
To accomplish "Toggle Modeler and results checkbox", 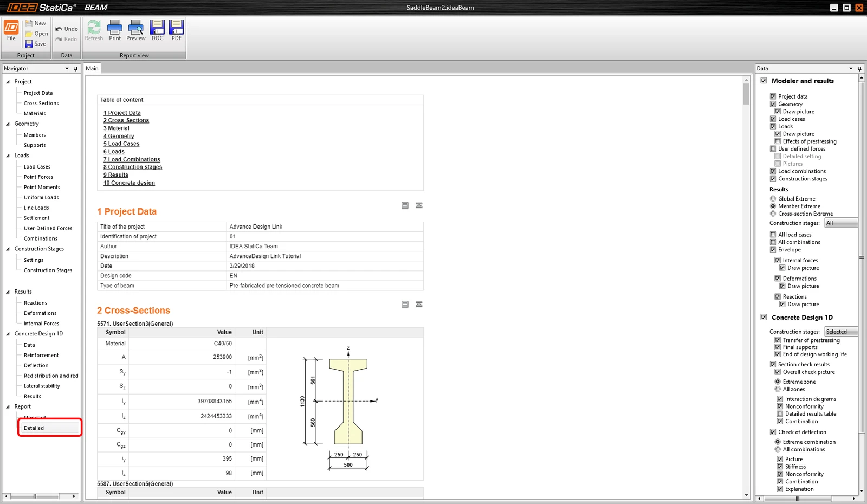I will tap(764, 81).
